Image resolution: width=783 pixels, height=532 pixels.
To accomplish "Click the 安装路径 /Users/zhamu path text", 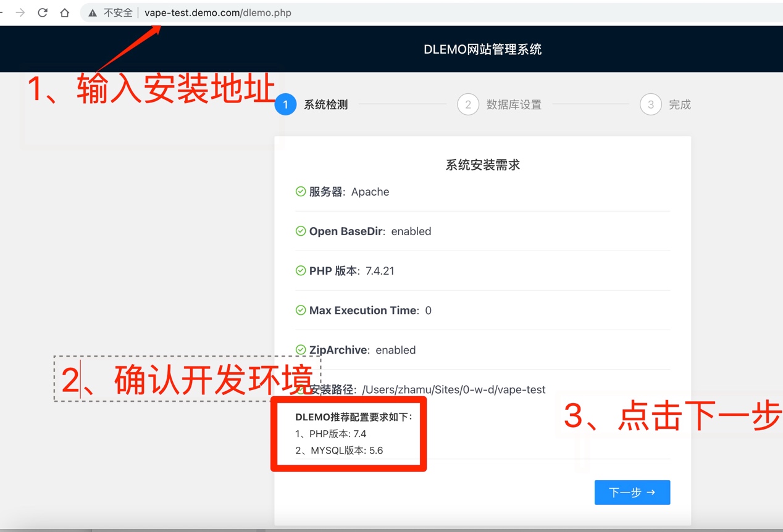I will [x=453, y=389].
